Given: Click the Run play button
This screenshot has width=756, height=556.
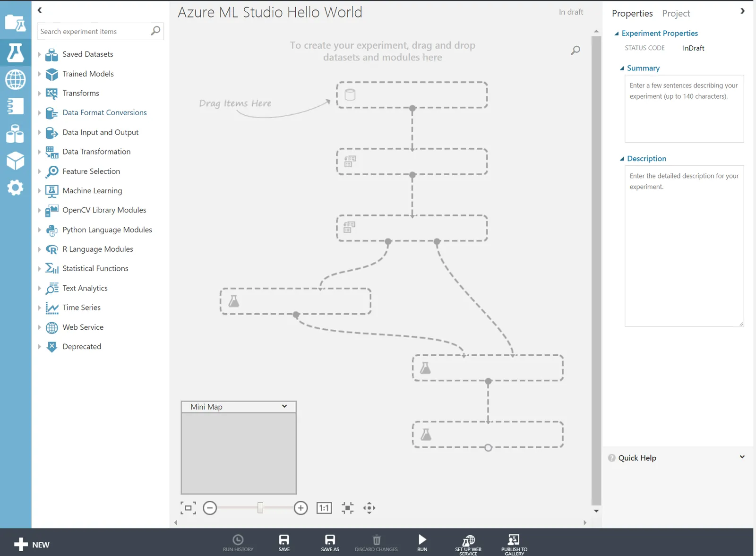Looking at the screenshot, I should [422, 543].
